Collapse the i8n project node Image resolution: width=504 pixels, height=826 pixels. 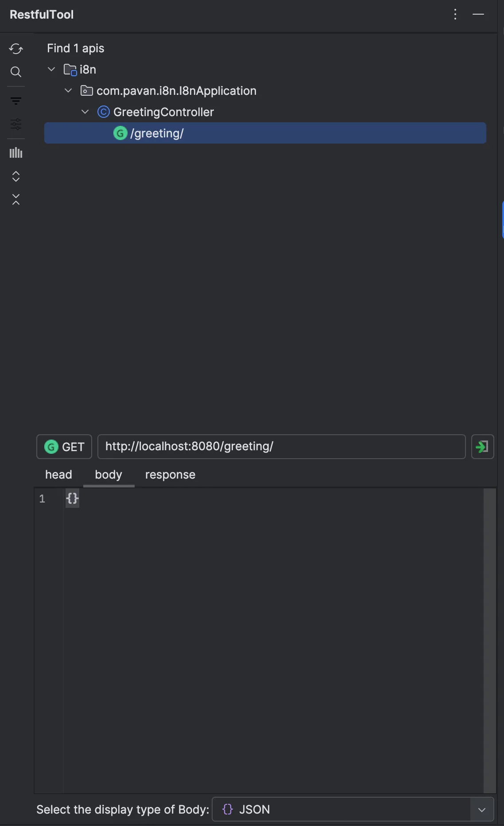pos(51,69)
